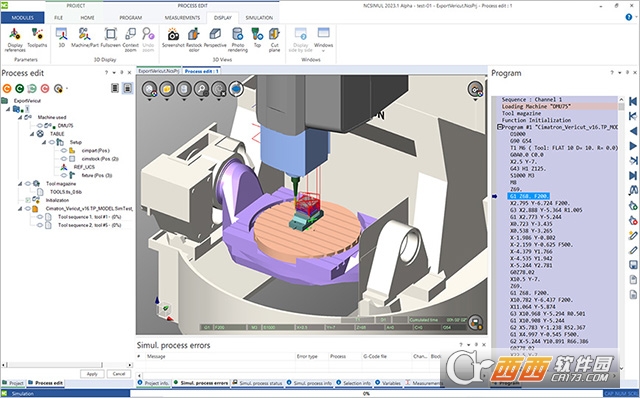The height and width of the screenshot is (398, 640).
Task: Open the Project tab at bottom left
Action: (x=13, y=383)
